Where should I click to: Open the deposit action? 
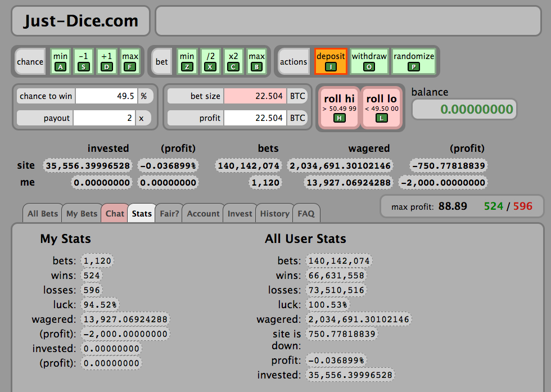(331, 61)
